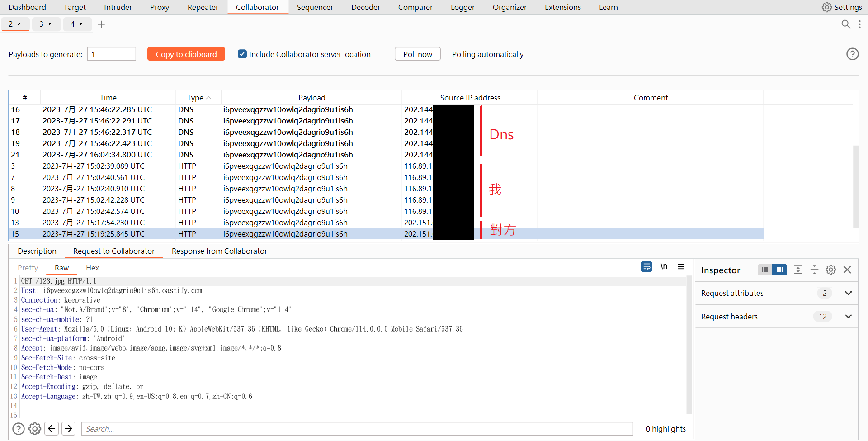Click the Payloads to generate field
Screen dimensions: 868x441
point(112,54)
